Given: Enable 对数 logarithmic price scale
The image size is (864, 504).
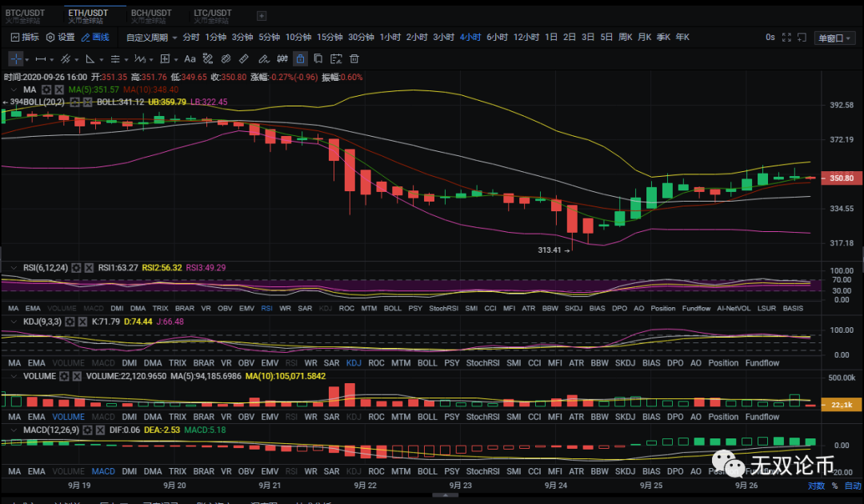Looking at the screenshot, I should [x=814, y=486].
